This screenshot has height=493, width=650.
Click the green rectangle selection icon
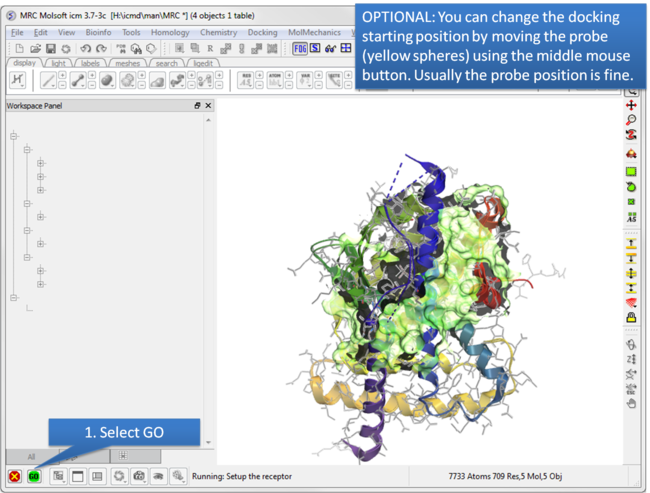[x=631, y=171]
